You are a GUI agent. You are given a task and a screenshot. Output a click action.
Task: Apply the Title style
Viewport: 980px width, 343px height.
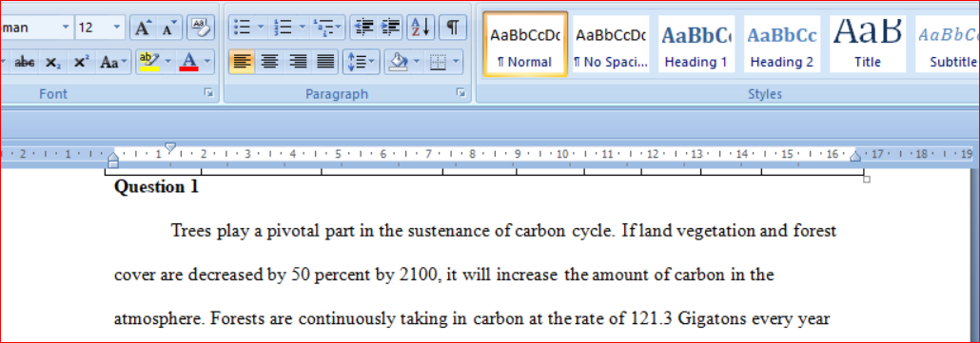coord(868,44)
